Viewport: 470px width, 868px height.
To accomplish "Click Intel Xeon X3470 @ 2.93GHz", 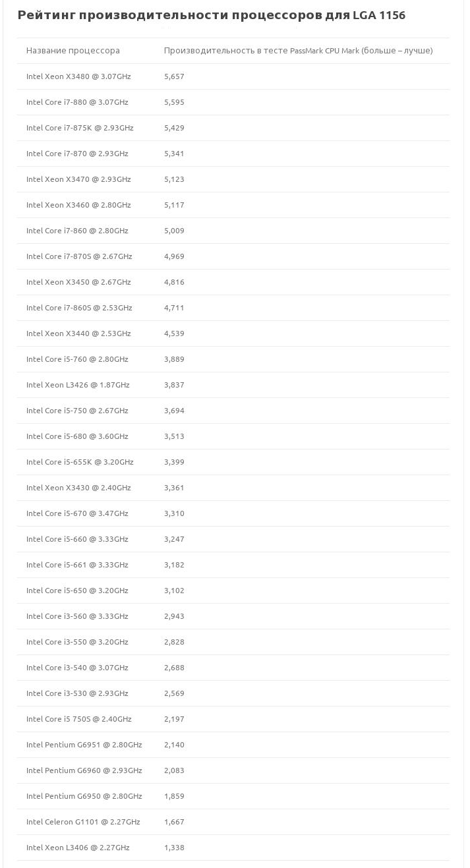I will [x=78, y=179].
